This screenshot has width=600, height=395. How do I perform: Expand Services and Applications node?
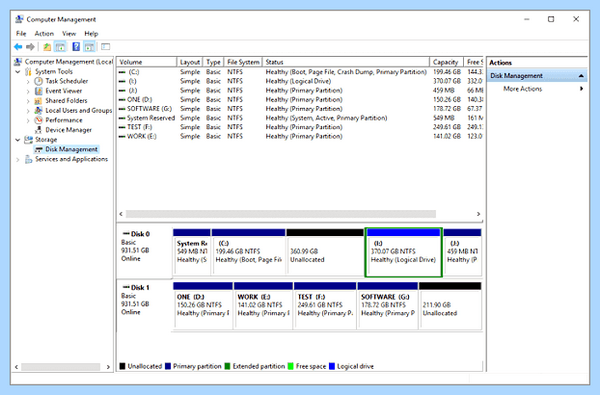[x=18, y=160]
